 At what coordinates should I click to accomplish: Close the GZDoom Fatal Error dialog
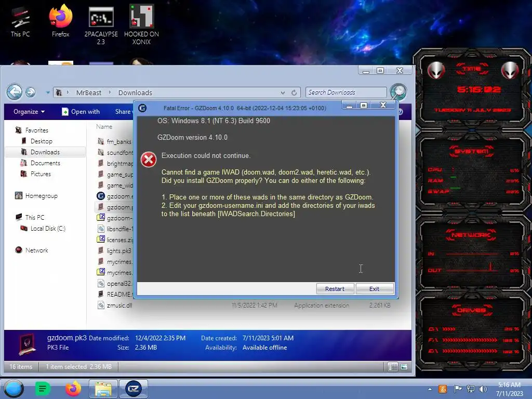click(383, 105)
